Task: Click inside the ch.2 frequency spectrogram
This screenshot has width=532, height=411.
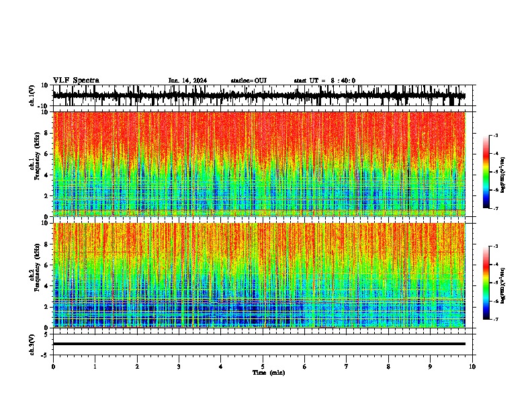Action: click(259, 275)
